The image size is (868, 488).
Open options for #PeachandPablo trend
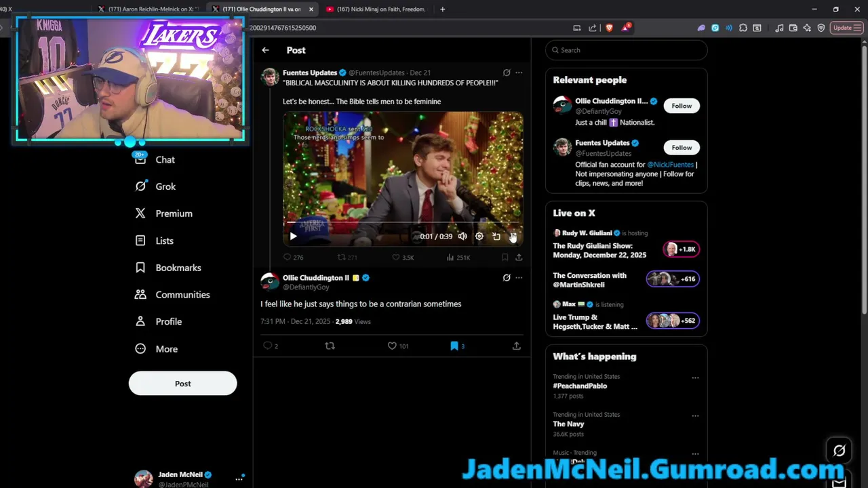[x=695, y=378]
